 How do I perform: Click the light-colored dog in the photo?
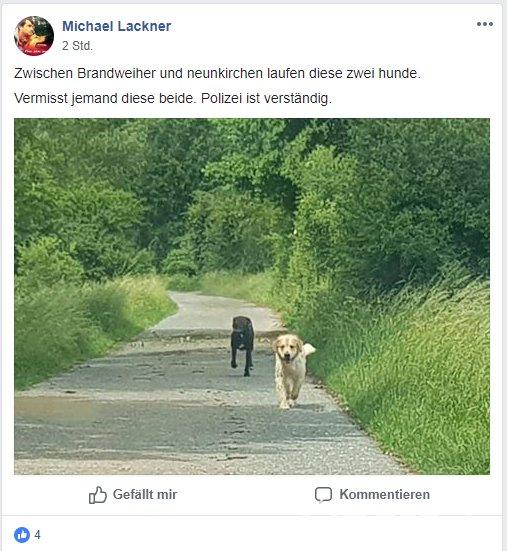click(292, 371)
